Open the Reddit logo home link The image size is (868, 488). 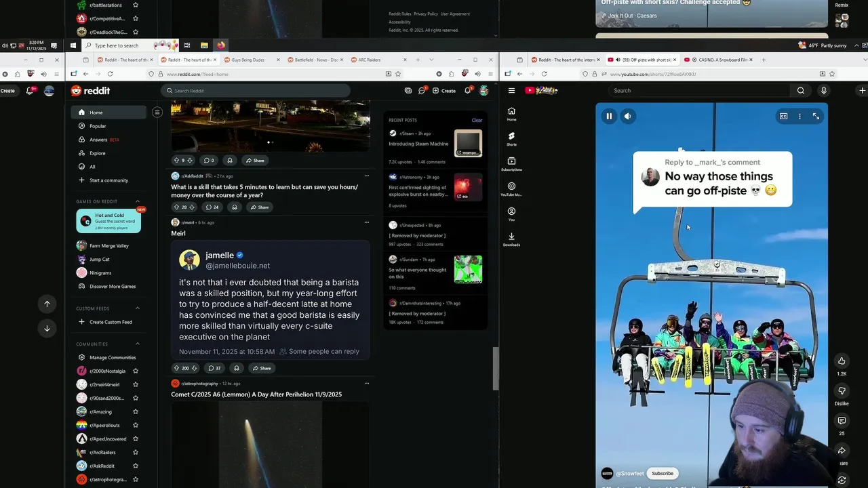pyautogui.click(x=90, y=90)
